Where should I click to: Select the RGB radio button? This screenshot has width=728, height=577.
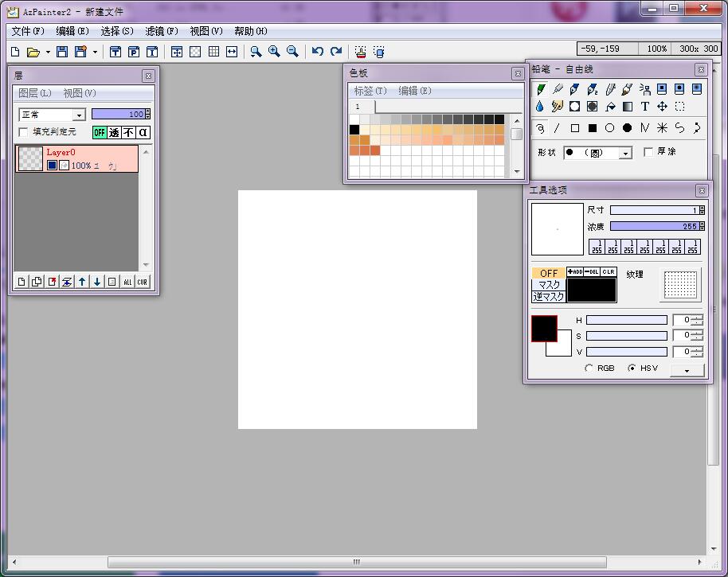(x=589, y=368)
